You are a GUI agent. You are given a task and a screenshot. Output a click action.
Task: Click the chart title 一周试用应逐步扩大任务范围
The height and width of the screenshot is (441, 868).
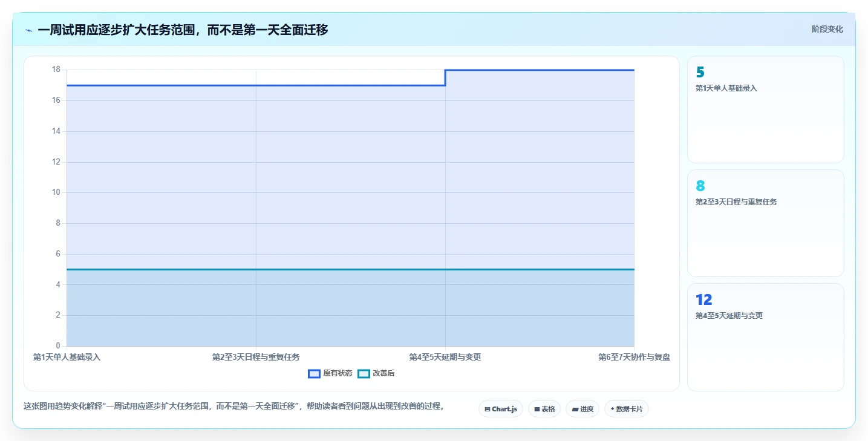pos(183,30)
